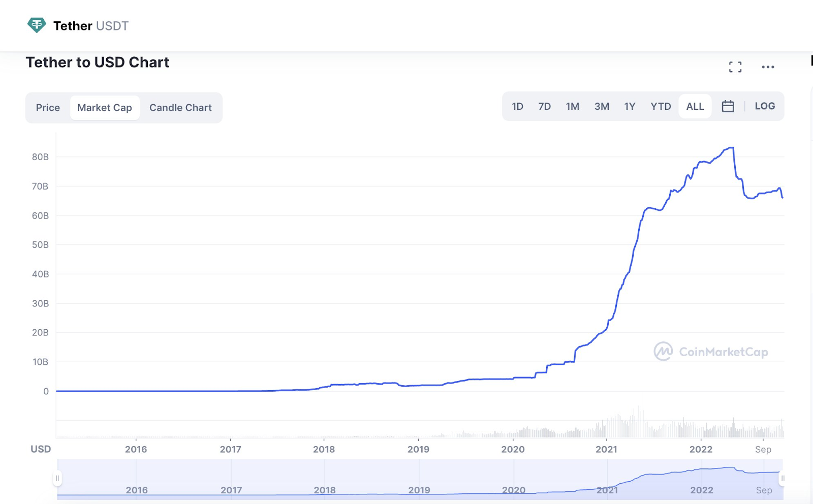
Task: Click 2019 in the range navigator strip
Action: point(419,490)
